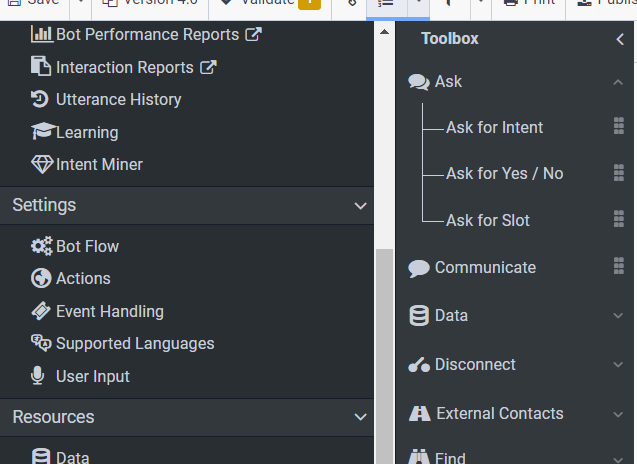Collapse the Toolbox panel with arrow
This screenshot has height=464, width=637.
click(620, 39)
